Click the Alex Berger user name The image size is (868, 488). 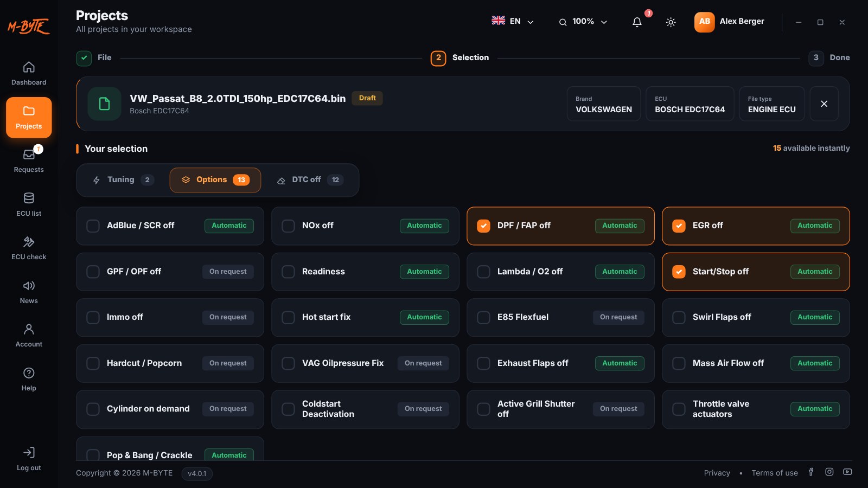point(742,21)
